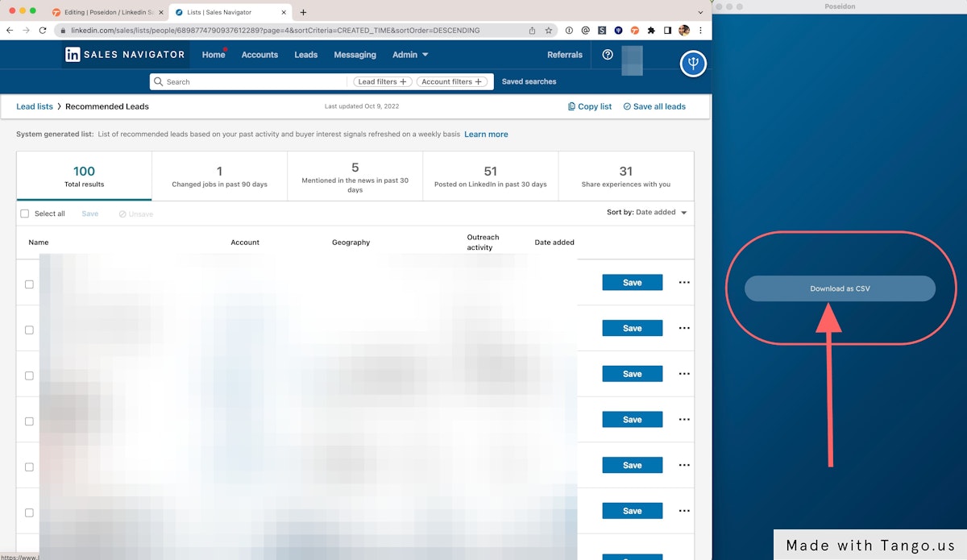Click the Tango browser extension icon
The width and height of the screenshot is (967, 560).
[x=637, y=30]
